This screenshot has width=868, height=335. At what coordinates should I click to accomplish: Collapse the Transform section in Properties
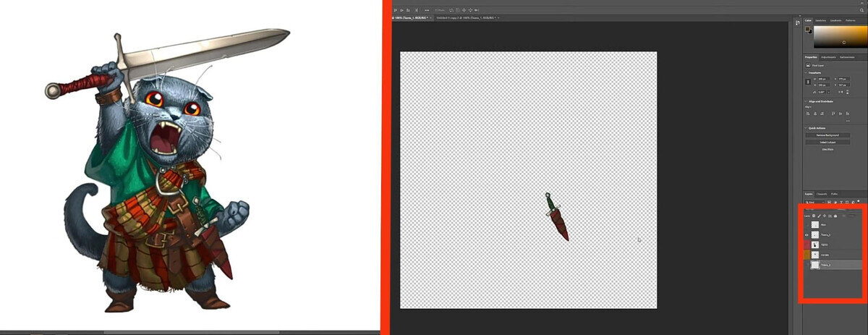pyautogui.click(x=806, y=72)
